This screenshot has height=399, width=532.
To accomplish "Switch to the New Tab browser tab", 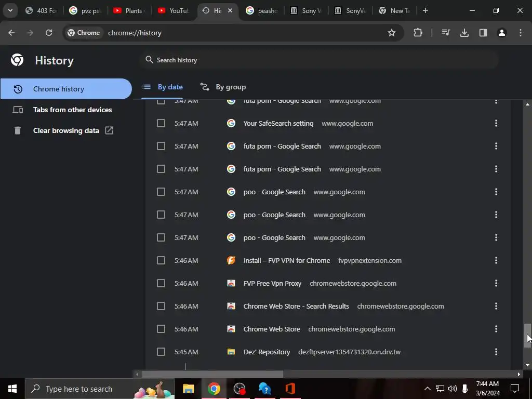I will [x=394, y=10].
